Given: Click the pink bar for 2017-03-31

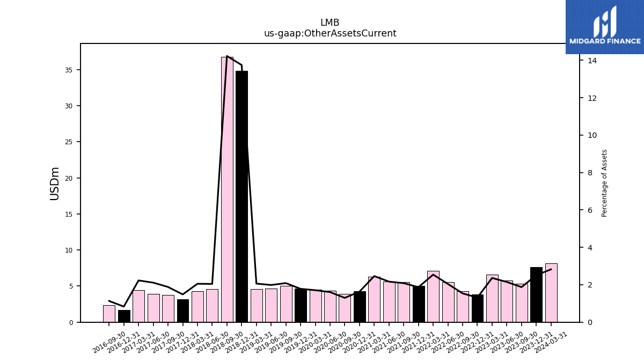Looking at the screenshot, I should [138, 306].
